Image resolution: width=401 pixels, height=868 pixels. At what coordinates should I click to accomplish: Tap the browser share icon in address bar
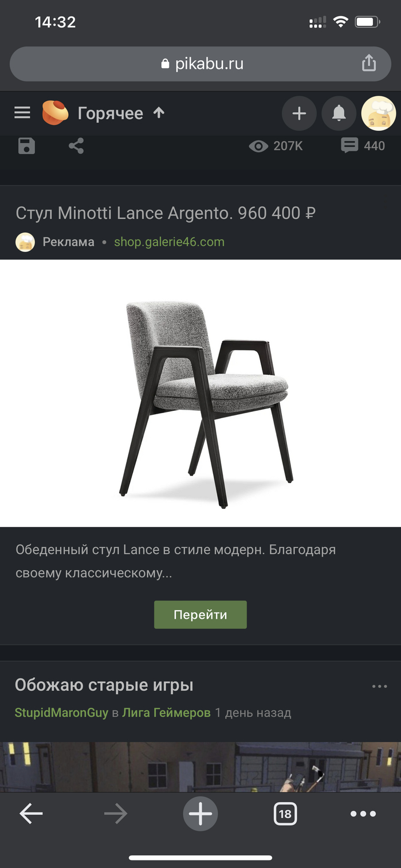pos(369,63)
